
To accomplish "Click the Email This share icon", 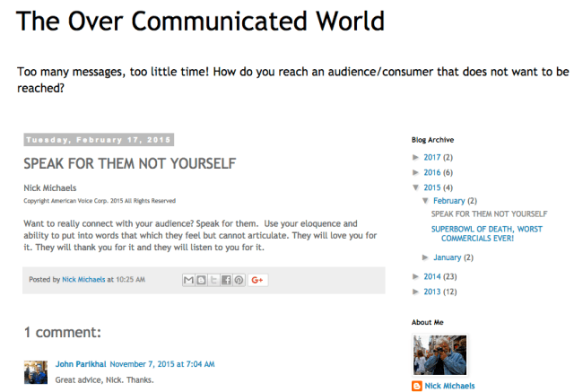I will 188,280.
